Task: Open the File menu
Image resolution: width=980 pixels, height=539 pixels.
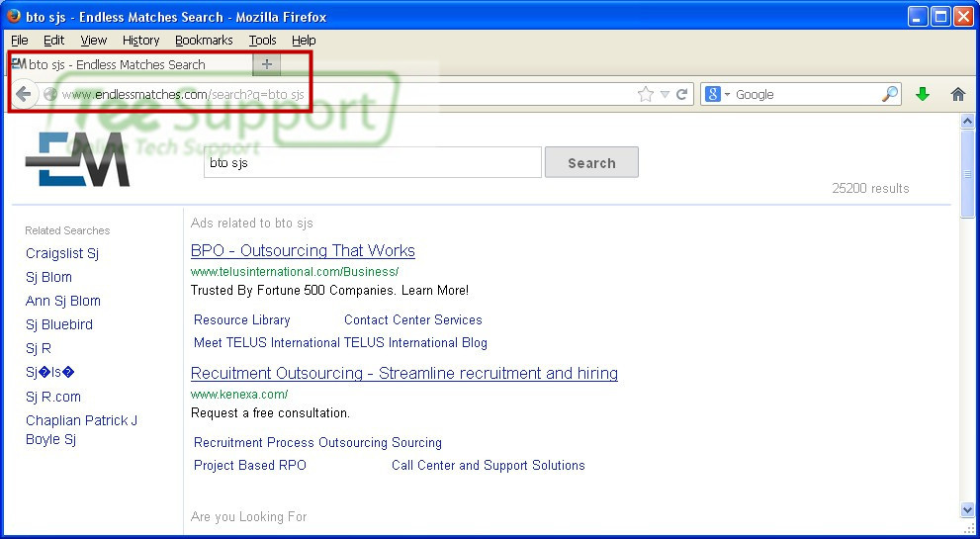Action: click(x=20, y=40)
